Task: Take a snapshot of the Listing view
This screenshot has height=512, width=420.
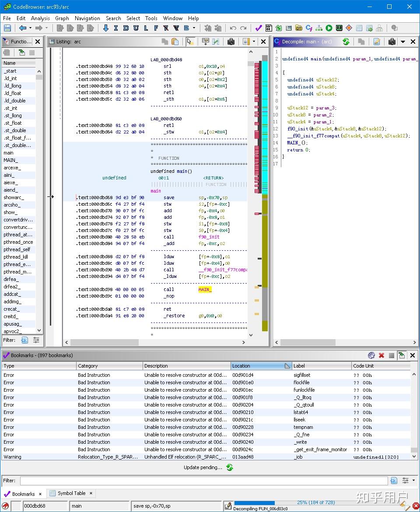Action: (x=231, y=42)
